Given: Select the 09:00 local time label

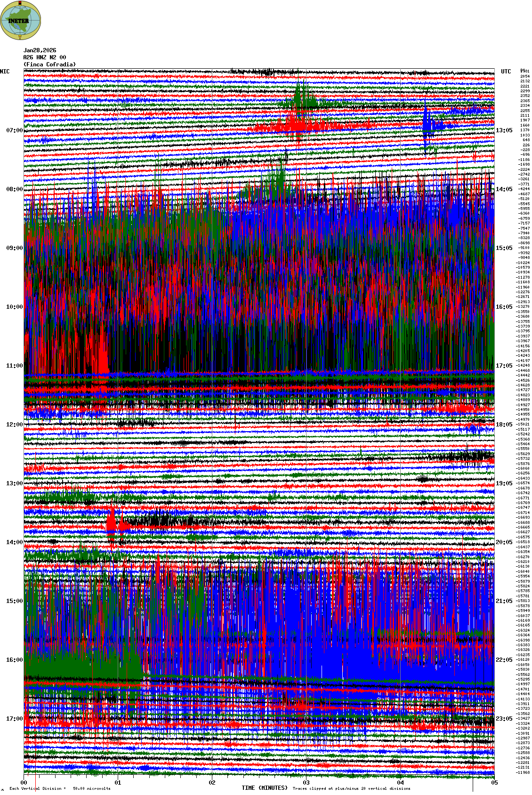Looking at the screenshot, I should [14, 248].
